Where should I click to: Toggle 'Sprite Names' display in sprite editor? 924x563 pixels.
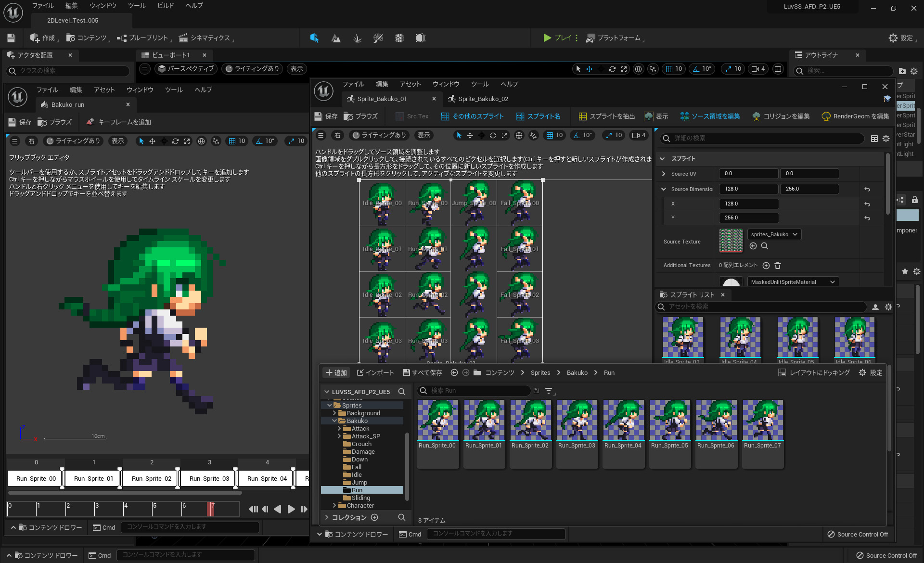click(x=538, y=116)
